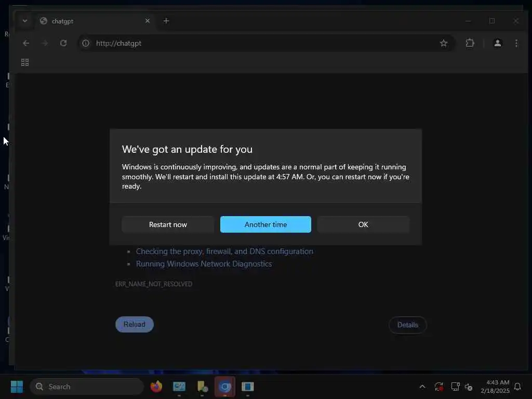This screenshot has height=399, width=532.
Task: Close the chatgpt tab
Action: point(147,21)
